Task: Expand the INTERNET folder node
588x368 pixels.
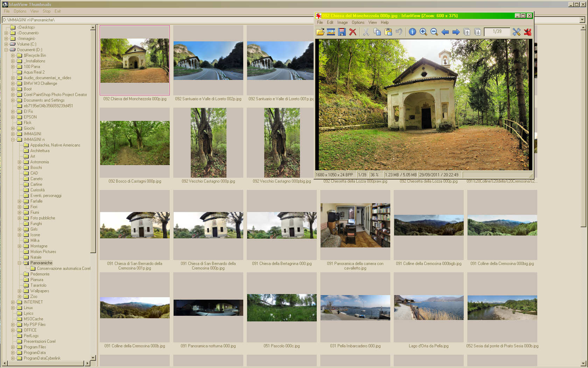Action: point(13,302)
